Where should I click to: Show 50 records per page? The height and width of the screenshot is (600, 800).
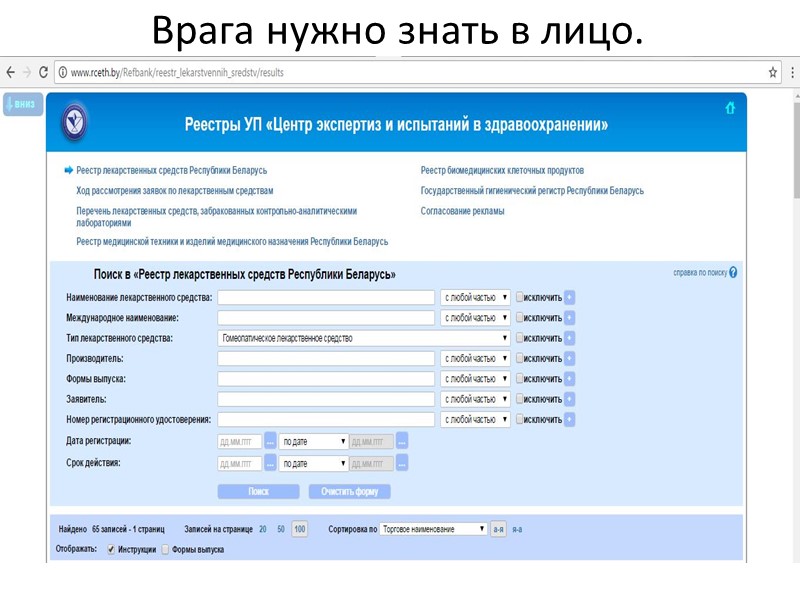281,530
